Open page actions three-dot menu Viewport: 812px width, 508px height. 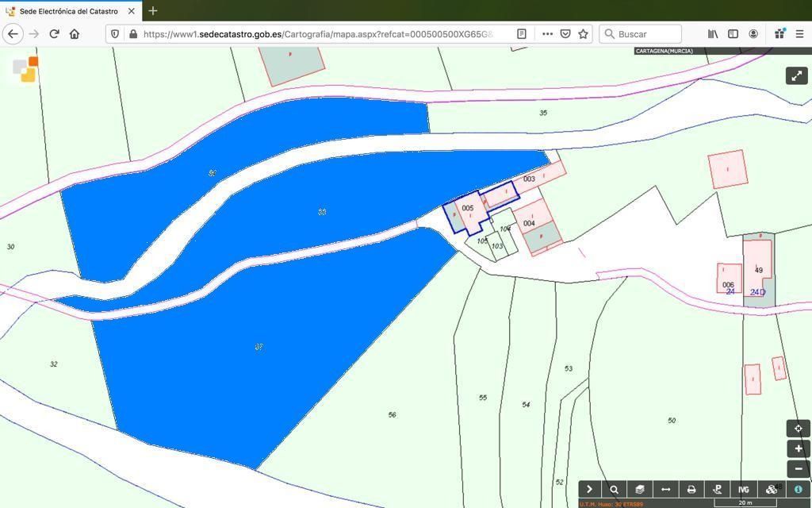(x=547, y=34)
